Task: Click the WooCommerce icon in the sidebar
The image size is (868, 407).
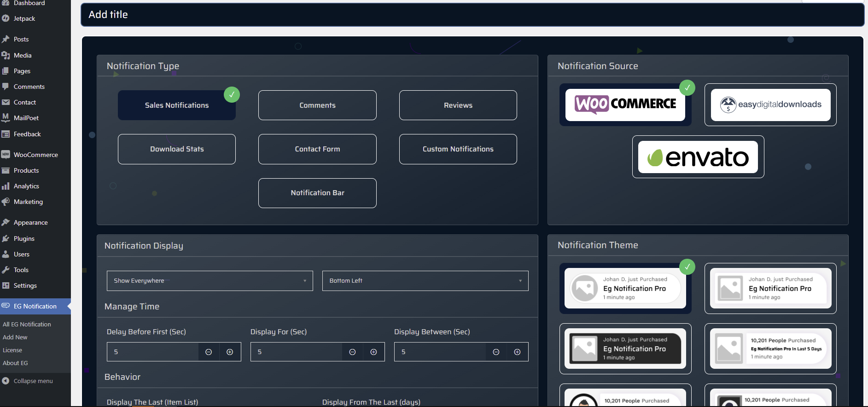Action: 6,155
